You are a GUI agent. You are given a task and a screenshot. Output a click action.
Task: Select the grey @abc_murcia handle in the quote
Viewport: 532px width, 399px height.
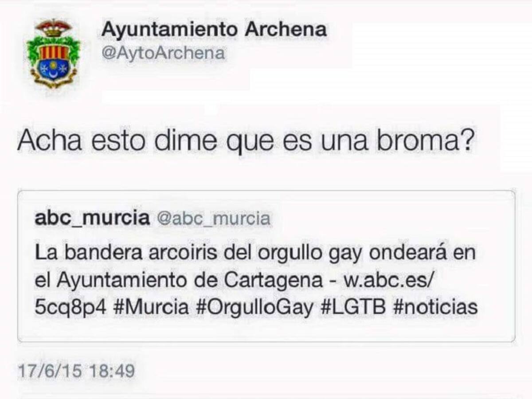point(214,219)
